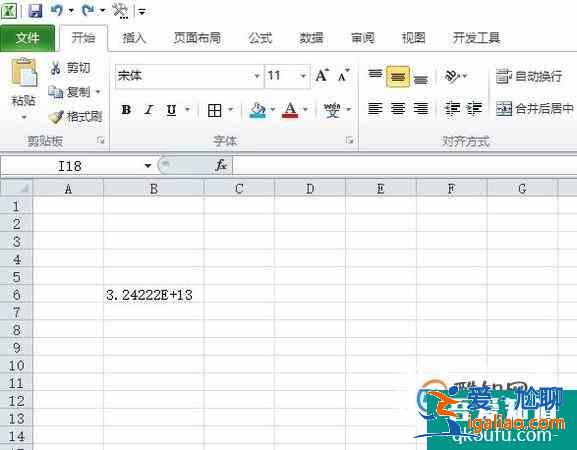Click the Format Painter brush icon
The height and width of the screenshot is (450, 577).
[56, 117]
